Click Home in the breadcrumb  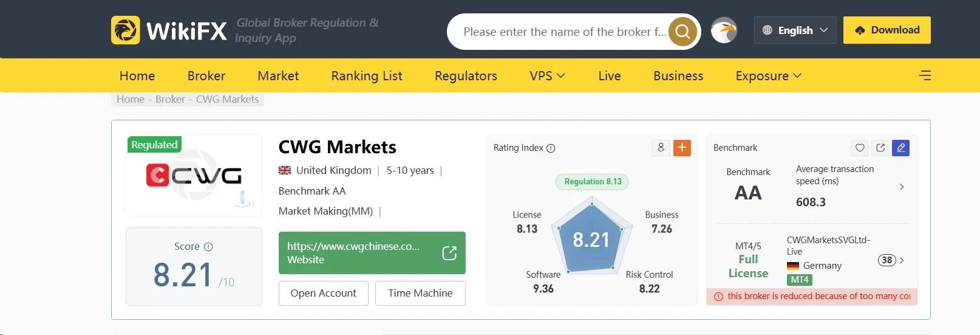131,99
